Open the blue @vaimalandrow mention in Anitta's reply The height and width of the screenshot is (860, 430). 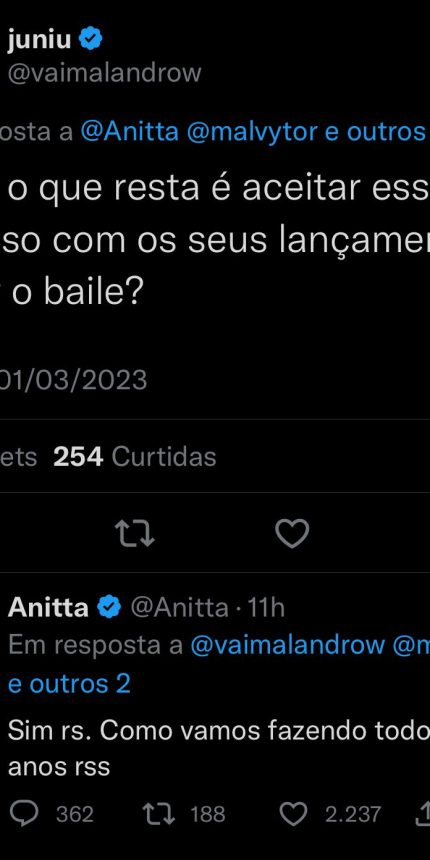(288, 646)
